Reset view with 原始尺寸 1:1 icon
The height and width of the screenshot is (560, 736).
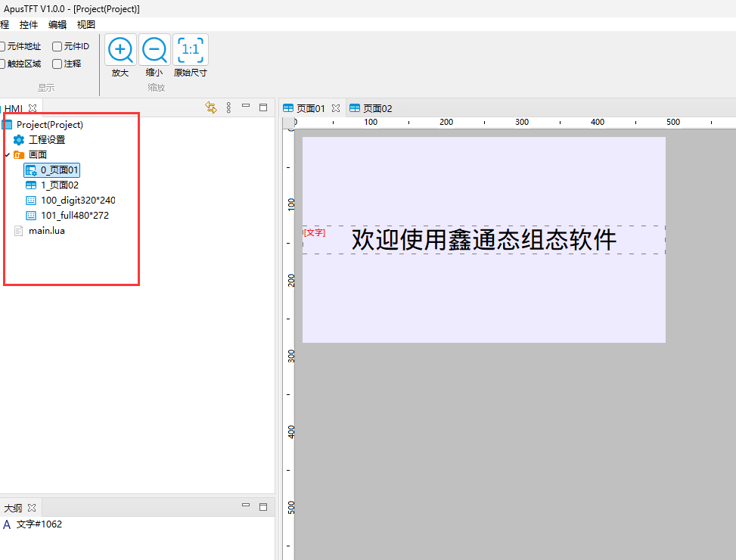pyautogui.click(x=190, y=51)
